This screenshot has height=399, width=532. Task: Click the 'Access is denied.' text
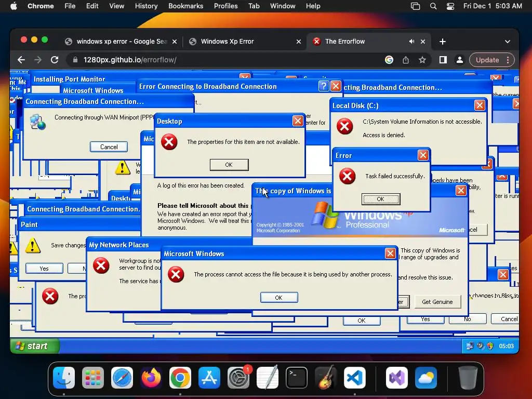(x=384, y=135)
